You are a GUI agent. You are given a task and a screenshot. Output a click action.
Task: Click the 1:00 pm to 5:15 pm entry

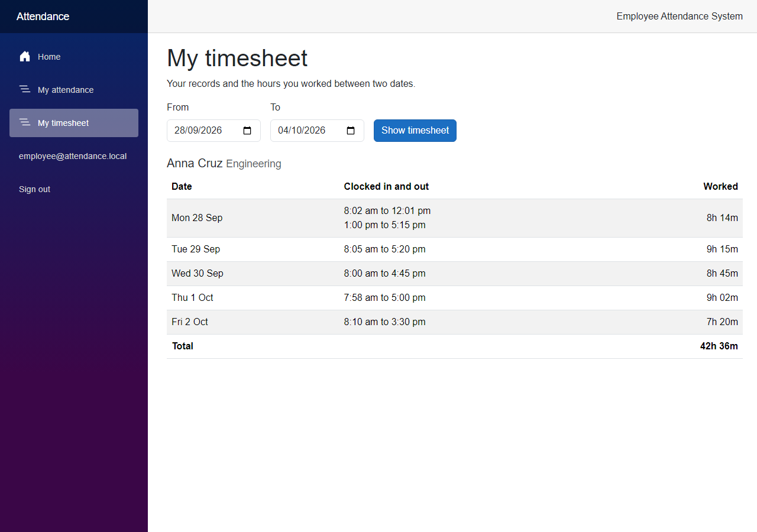click(x=384, y=225)
